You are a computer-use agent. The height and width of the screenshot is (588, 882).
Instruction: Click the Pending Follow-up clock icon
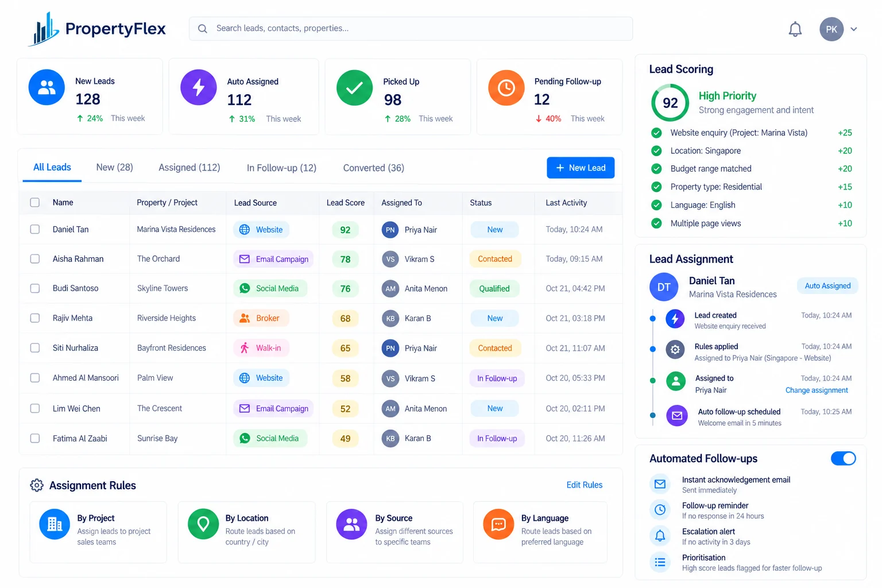pos(506,88)
